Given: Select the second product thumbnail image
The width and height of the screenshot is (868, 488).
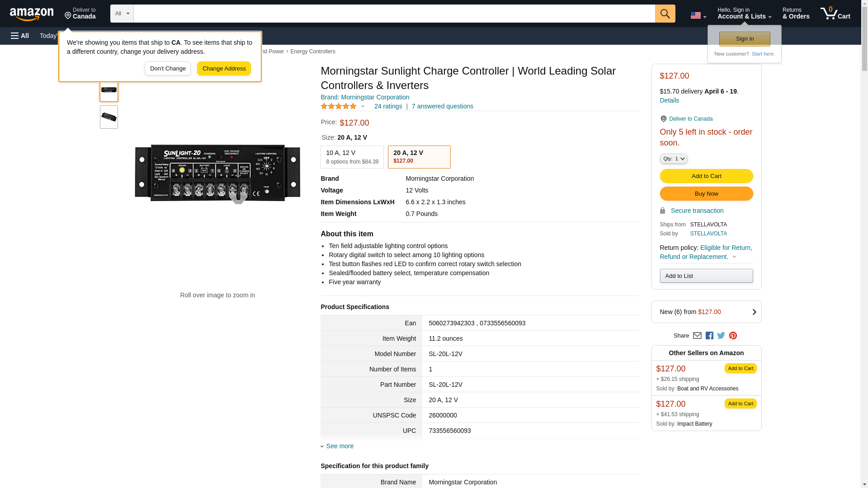Looking at the screenshot, I should (109, 117).
